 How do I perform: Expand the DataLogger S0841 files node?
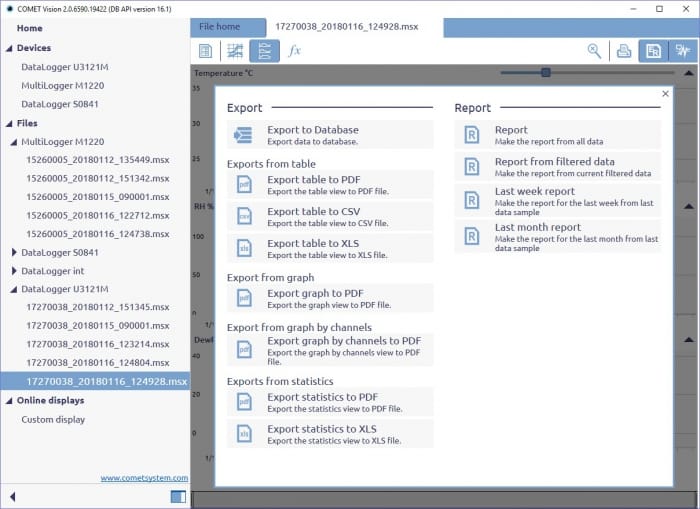tap(14, 253)
